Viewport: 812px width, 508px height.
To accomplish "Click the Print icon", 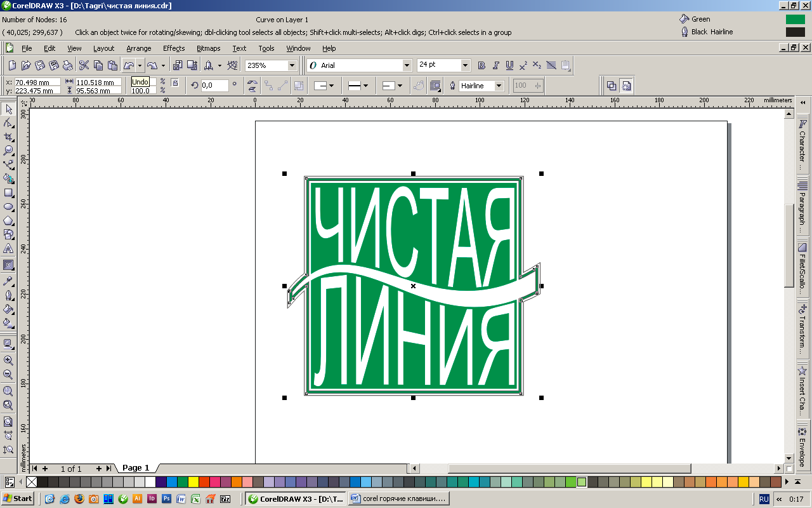I will 68,65.
